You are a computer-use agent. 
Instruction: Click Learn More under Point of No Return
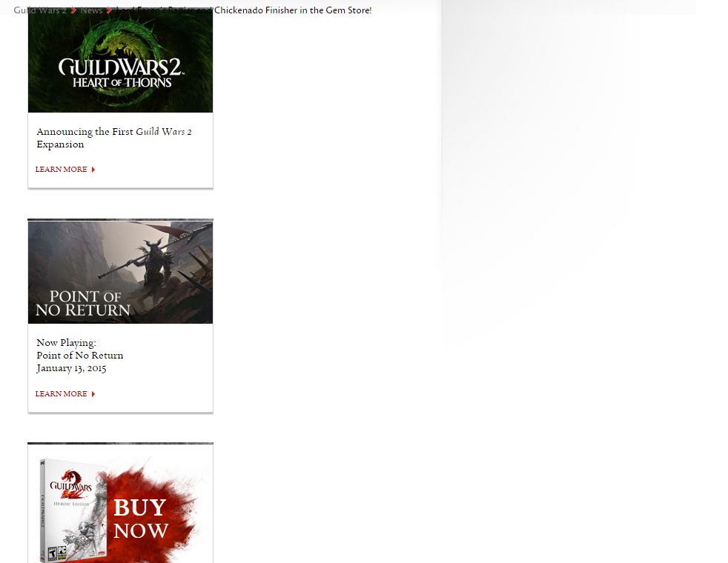coord(62,393)
